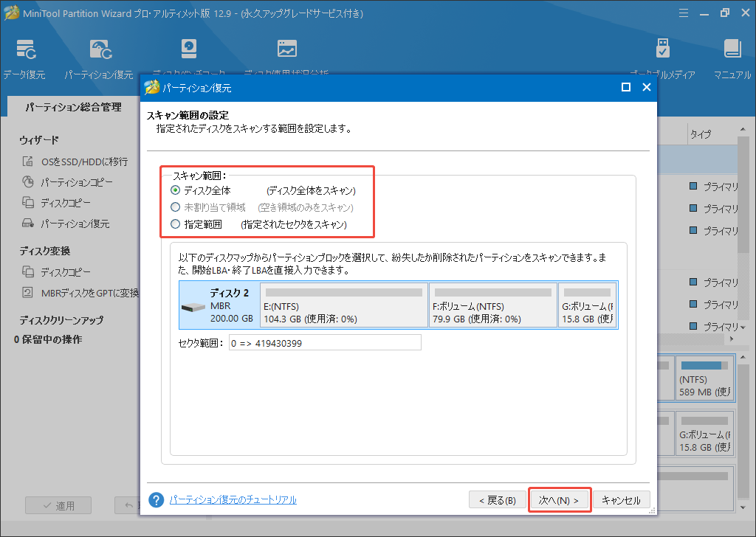Open the hamburger menu in title bar

tap(683, 13)
